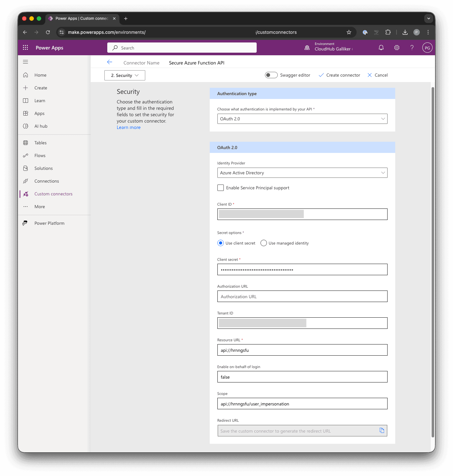Screen dimensions: 453x476
Task: Open the Learn more link
Action: pos(128,127)
